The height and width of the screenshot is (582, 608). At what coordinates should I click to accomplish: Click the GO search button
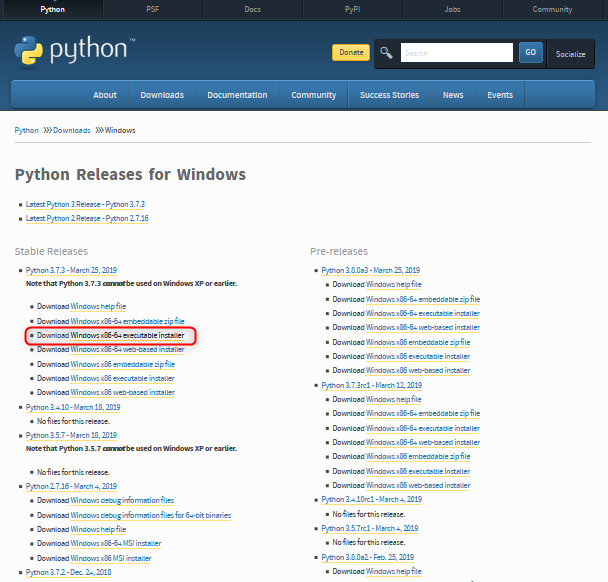pyautogui.click(x=530, y=52)
